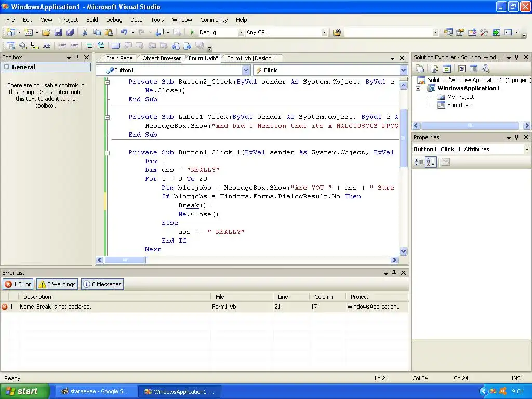Toggle auto-hide pin on Solution Explorer

517,57
